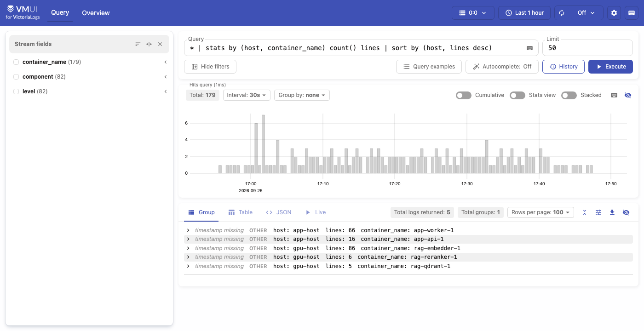This screenshot has width=644, height=331.
Task: Switch to the JSON tab
Action: tap(279, 212)
